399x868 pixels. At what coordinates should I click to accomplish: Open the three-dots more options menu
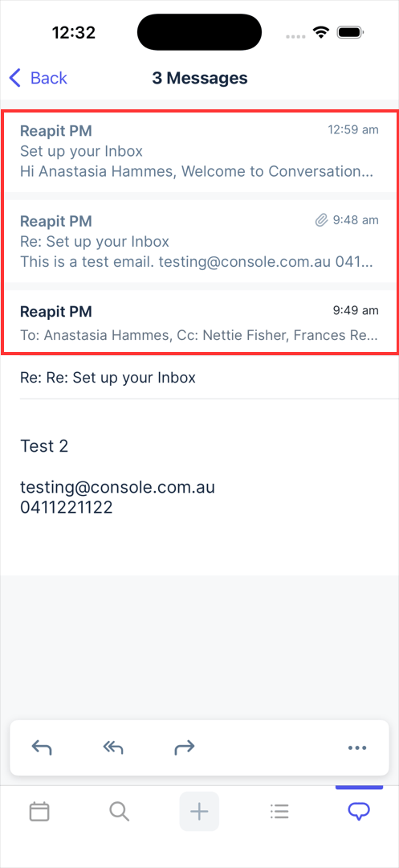tap(357, 748)
